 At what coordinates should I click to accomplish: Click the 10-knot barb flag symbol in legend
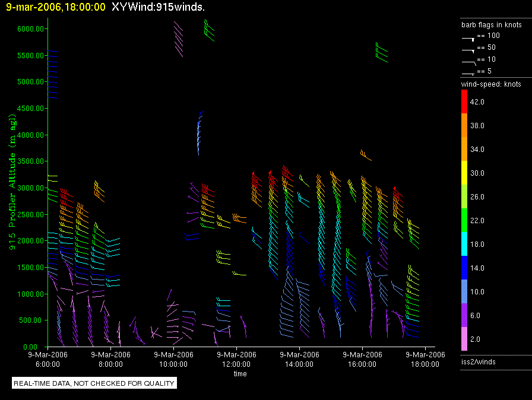click(469, 63)
